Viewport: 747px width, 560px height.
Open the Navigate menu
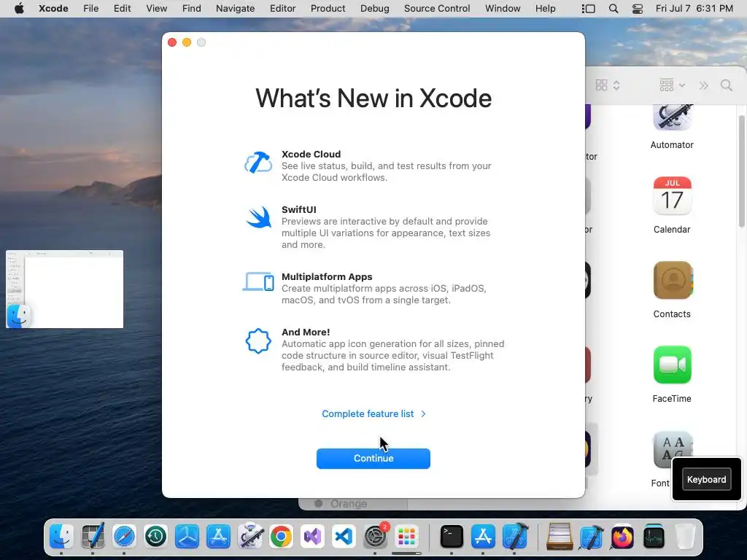click(235, 9)
